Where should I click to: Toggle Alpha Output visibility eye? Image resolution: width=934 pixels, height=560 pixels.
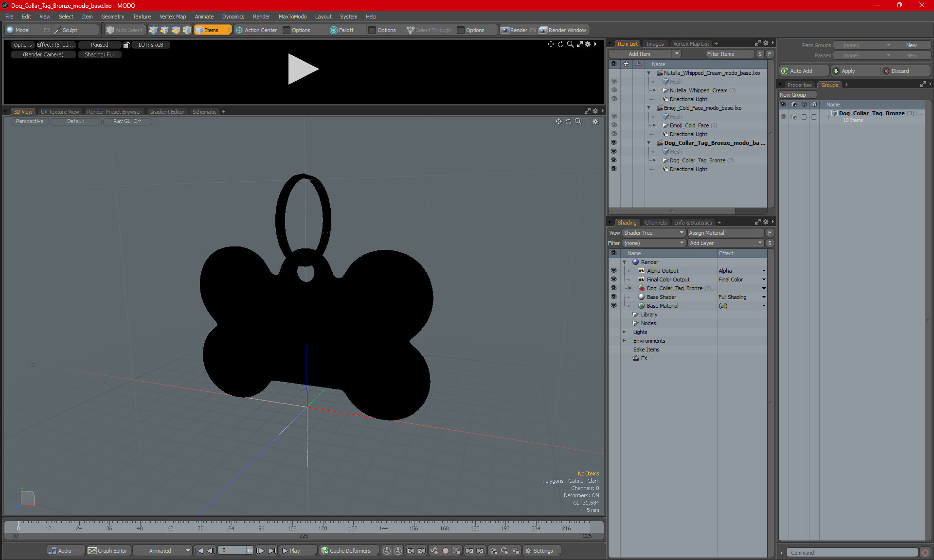click(x=613, y=271)
